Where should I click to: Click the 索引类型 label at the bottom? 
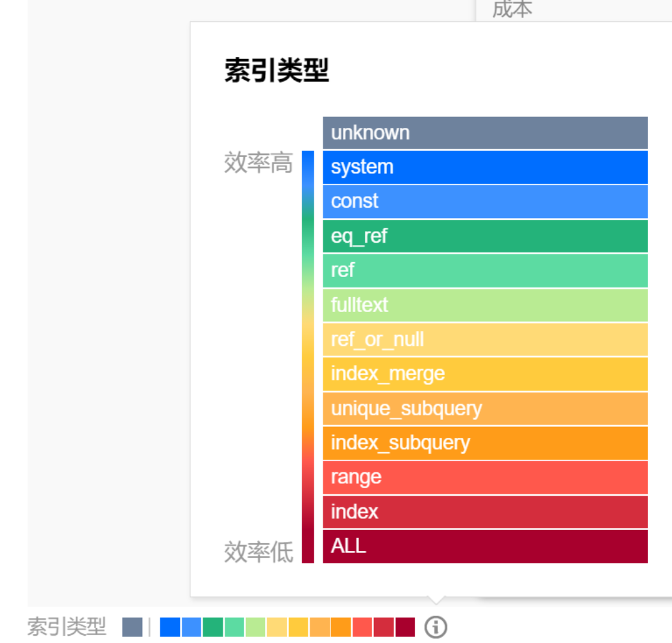pos(66,627)
